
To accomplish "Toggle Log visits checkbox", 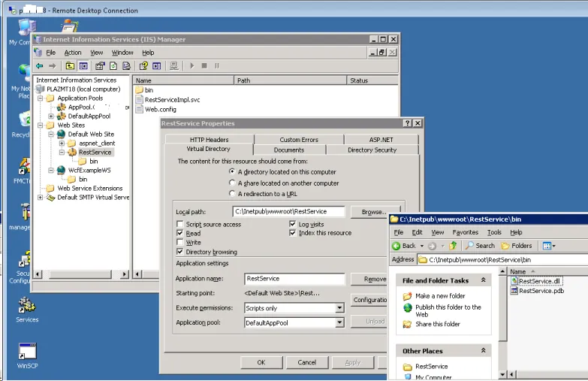I will click(x=293, y=224).
